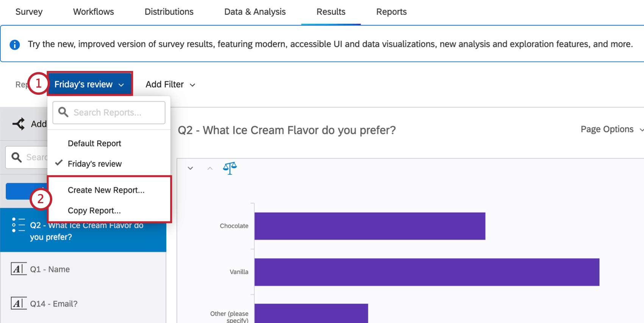Open the Friday's review report selector
Image resolution: width=644 pixels, height=323 pixels.
pyautogui.click(x=90, y=84)
